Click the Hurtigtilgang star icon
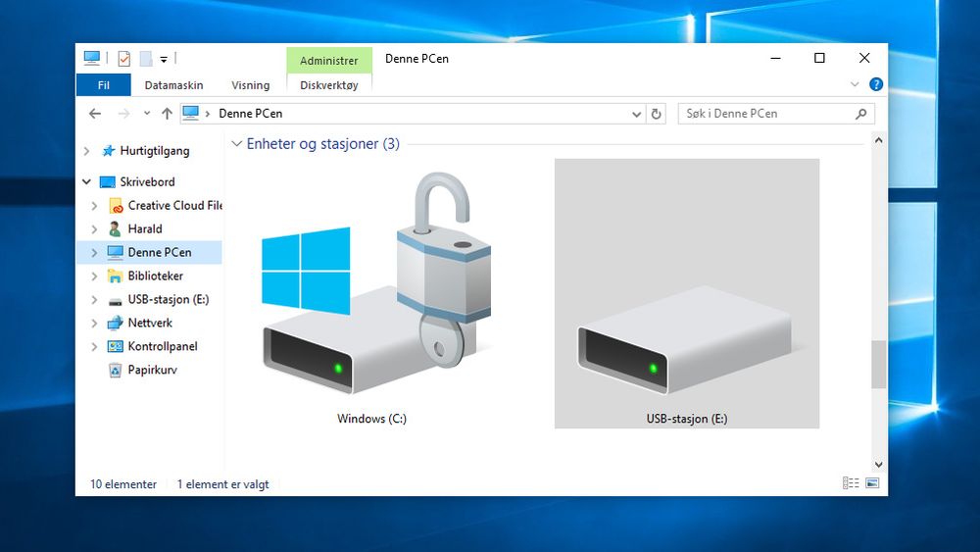 [x=109, y=151]
